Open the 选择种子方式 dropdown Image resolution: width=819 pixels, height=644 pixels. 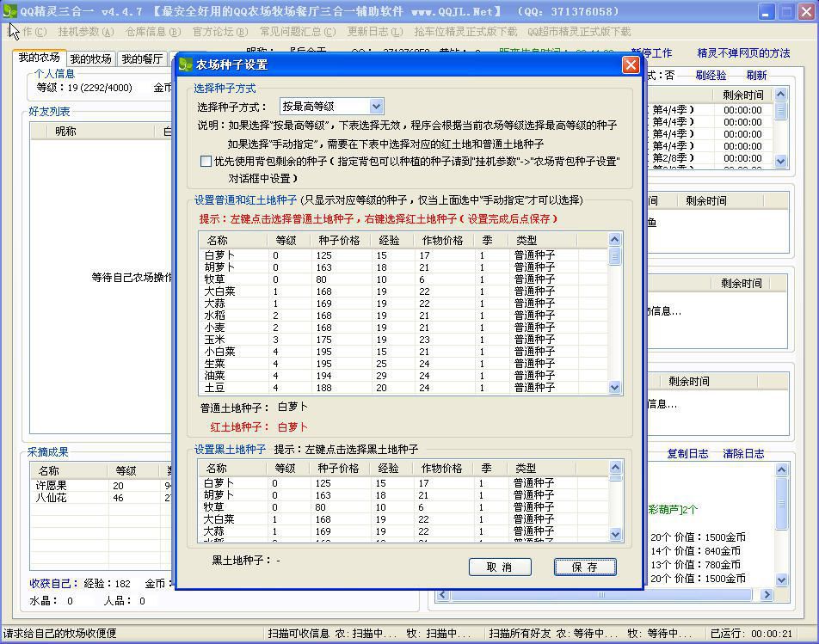376,107
